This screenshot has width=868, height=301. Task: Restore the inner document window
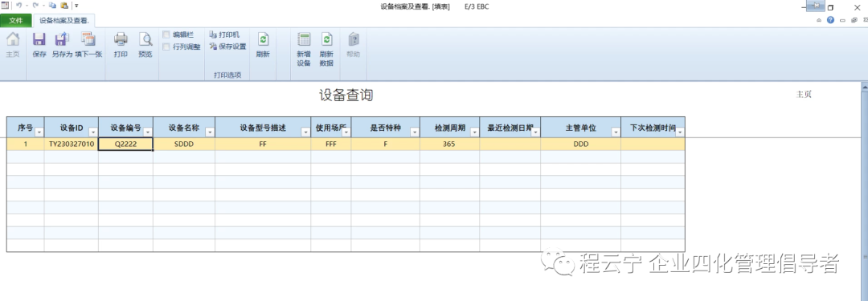click(x=854, y=20)
